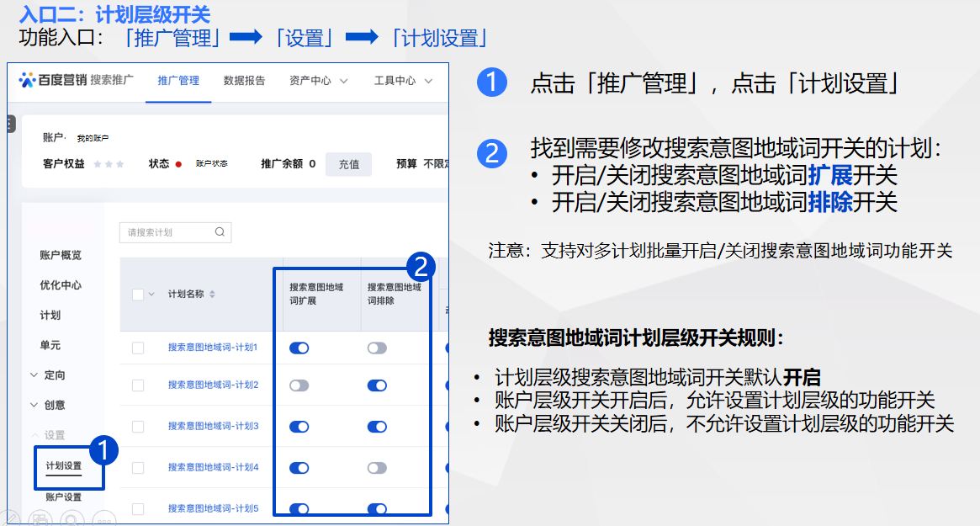Turn off 地域词扩展 toggle for 计划1
Viewport: 980px width, 526px height.
[x=299, y=348]
